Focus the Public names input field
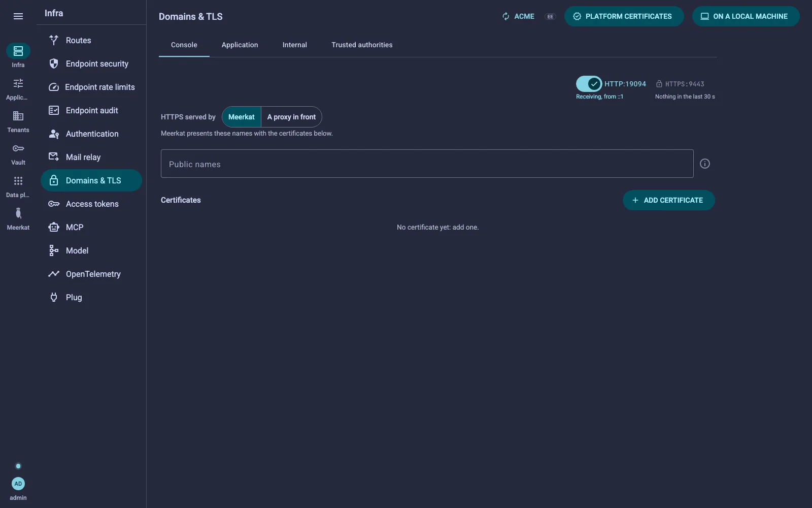The height and width of the screenshot is (508, 812). coord(427,164)
